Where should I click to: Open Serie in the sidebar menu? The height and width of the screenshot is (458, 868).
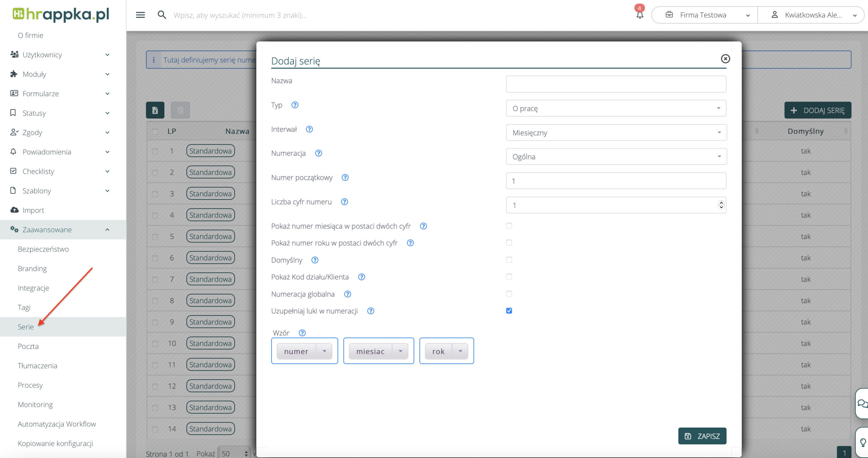[26, 327]
